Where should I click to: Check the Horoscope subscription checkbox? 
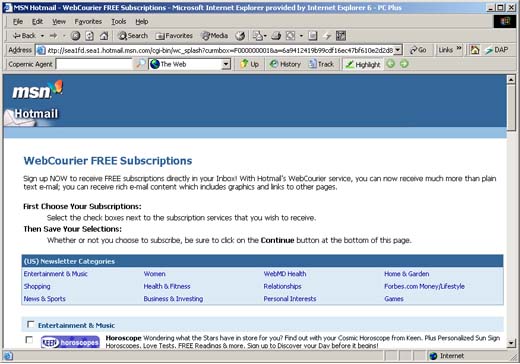tap(29, 340)
